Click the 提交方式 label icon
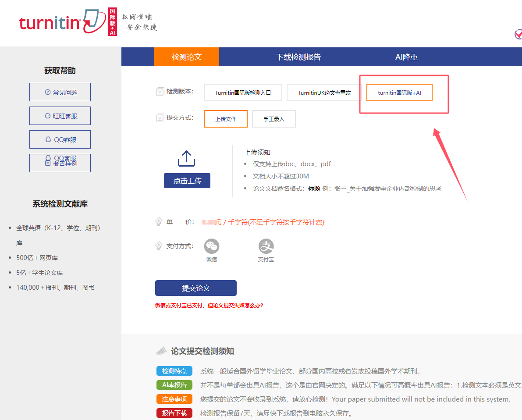522x420 pixels. pos(160,118)
